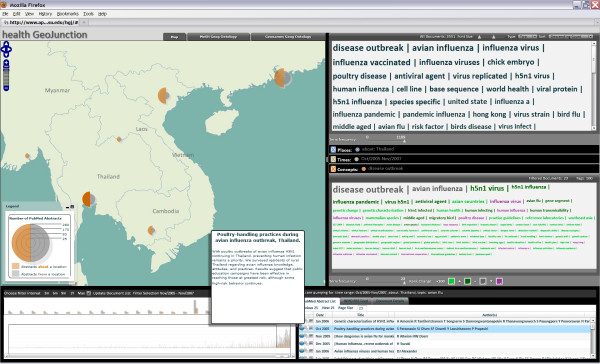Image resolution: width=600 pixels, height=364 pixels.
Task: Click the orange dot beside disease outbreak concept
Action: coord(364,169)
